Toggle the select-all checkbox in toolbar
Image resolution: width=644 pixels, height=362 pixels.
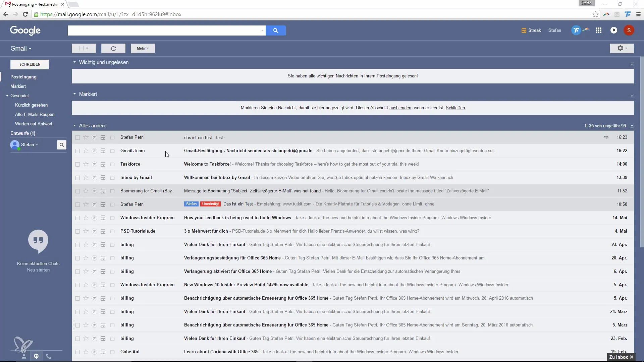click(81, 48)
